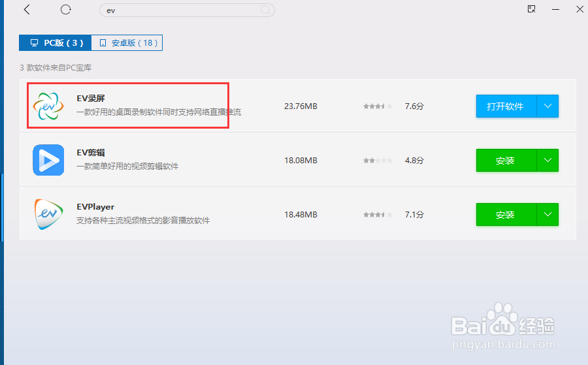Click the '3 款软件来自PC宝库' text
The image size is (588, 365).
56,67
